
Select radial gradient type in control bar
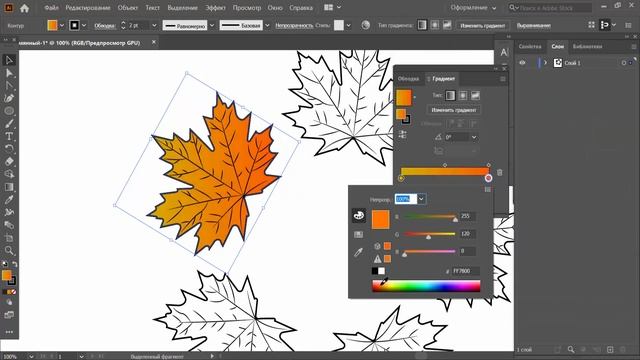(435, 25)
